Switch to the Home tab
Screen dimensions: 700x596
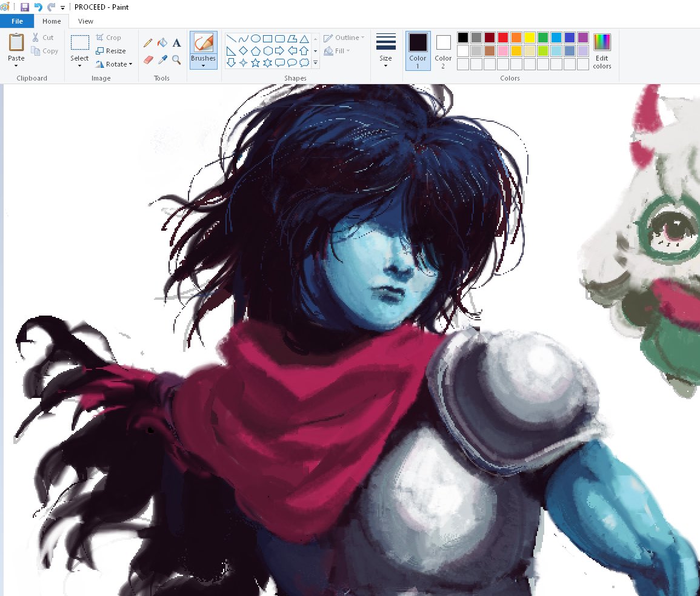tap(52, 21)
